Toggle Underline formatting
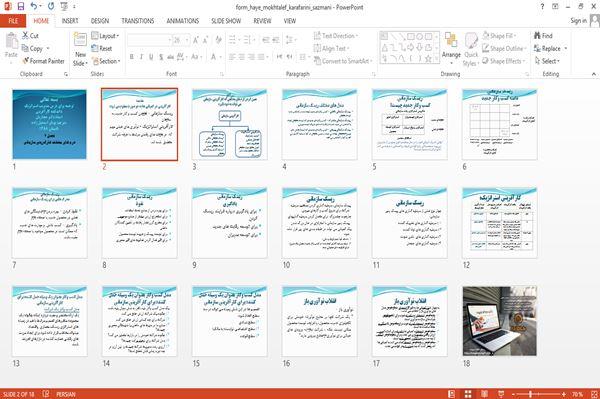The image size is (600, 399). tap(151, 57)
